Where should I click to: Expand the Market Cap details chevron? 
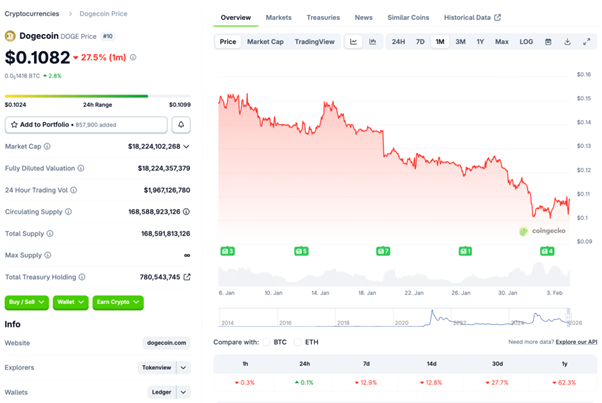pyautogui.click(x=187, y=146)
